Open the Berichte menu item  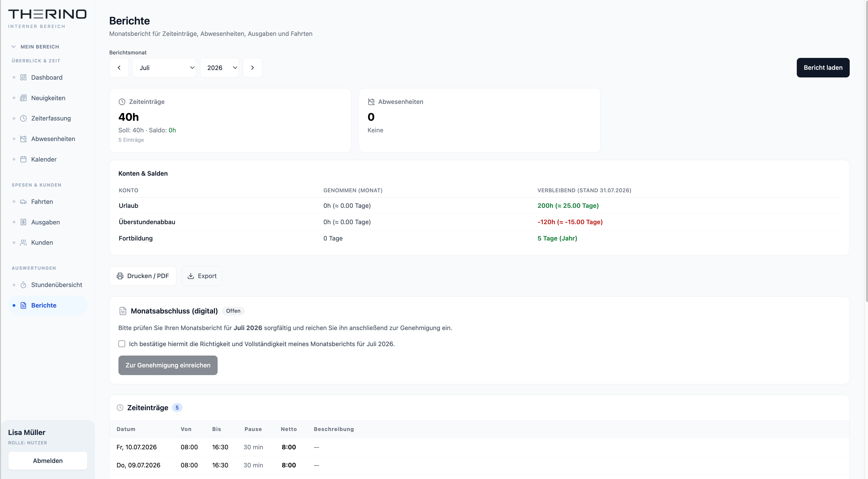(x=47, y=305)
